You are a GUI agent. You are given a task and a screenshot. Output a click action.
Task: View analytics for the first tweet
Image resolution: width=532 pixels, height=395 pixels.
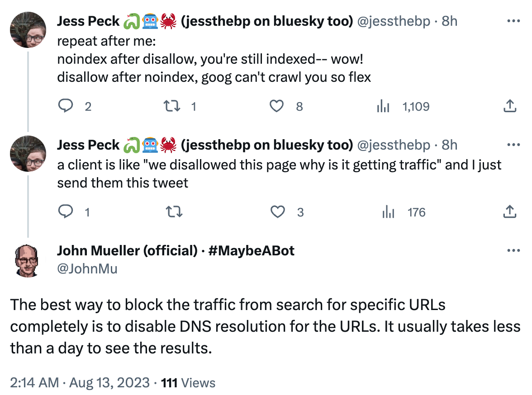click(384, 106)
